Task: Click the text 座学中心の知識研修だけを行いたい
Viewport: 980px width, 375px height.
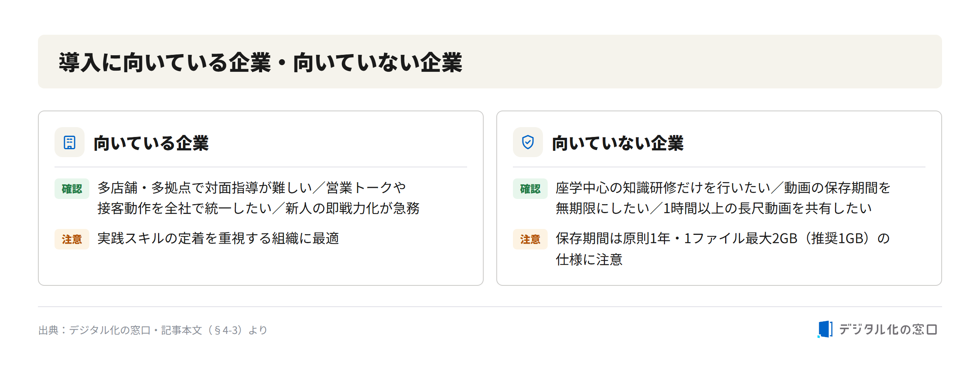Action: (x=663, y=188)
